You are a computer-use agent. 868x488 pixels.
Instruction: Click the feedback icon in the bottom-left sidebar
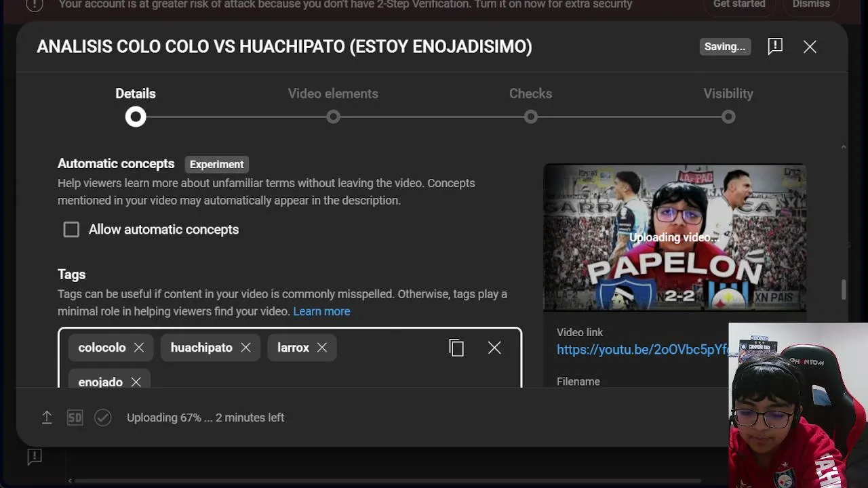(x=35, y=457)
